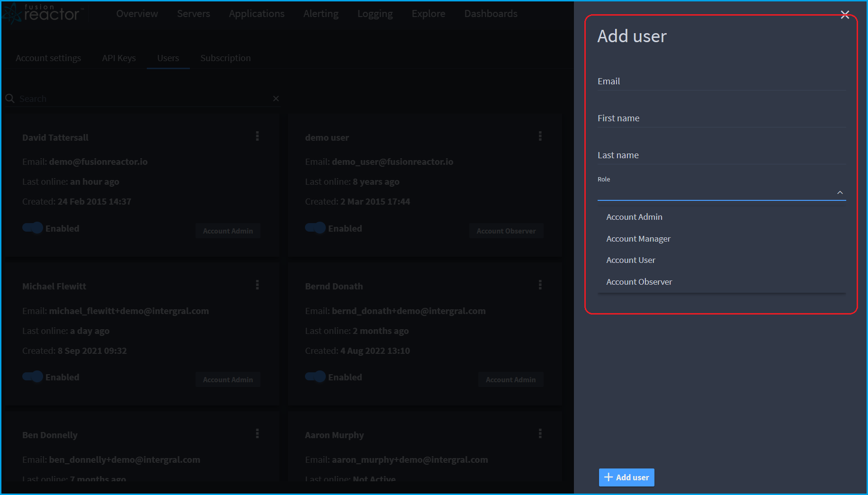Image resolution: width=868 pixels, height=495 pixels.
Task: Click email demo_user@fusionreactor.io
Action: tap(393, 162)
